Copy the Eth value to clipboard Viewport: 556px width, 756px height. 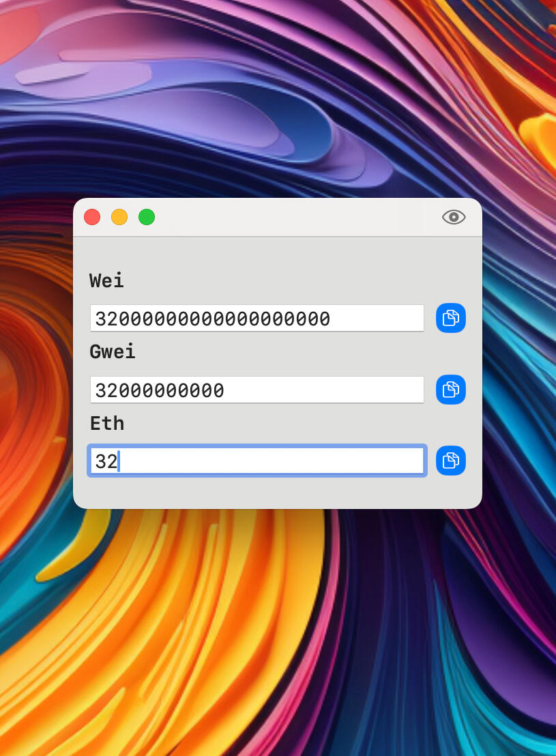pos(450,461)
